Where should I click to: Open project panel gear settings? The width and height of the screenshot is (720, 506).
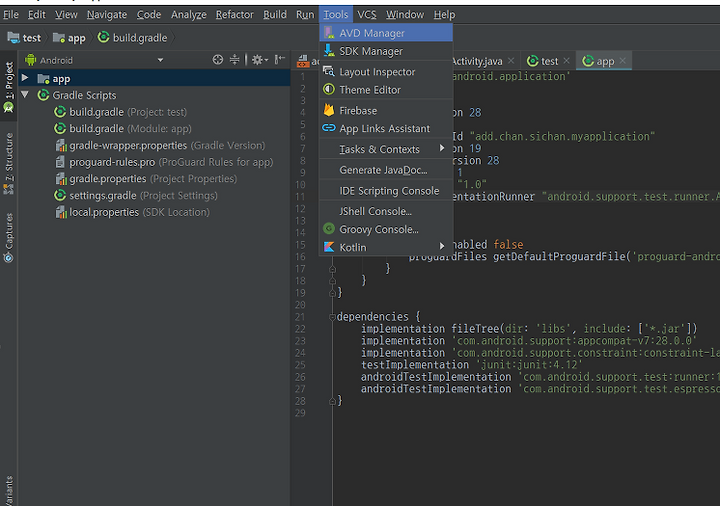pos(259,60)
